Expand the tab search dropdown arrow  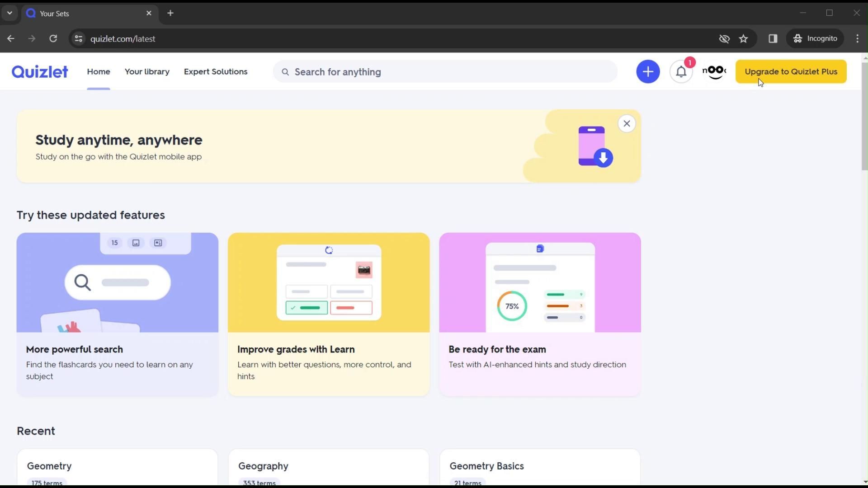coord(9,13)
